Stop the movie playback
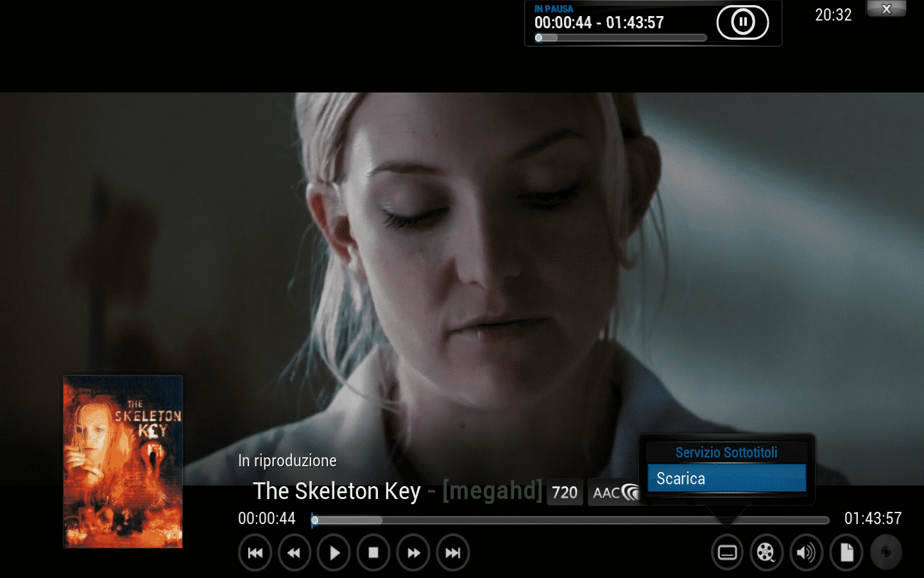The height and width of the screenshot is (578, 924). click(373, 552)
